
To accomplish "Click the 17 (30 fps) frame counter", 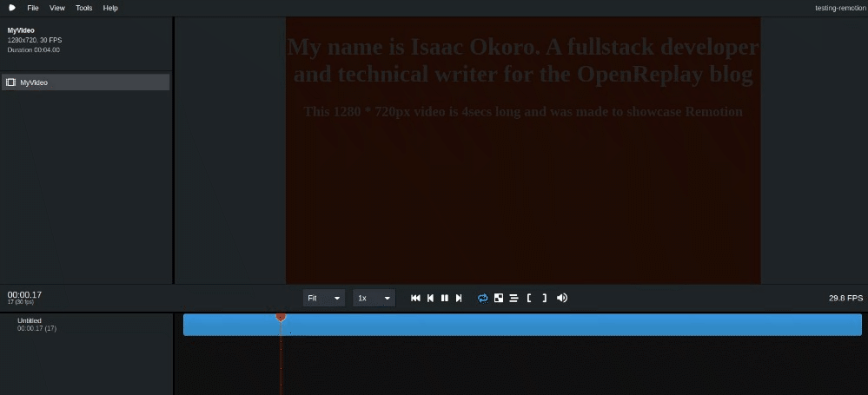I will (21, 302).
